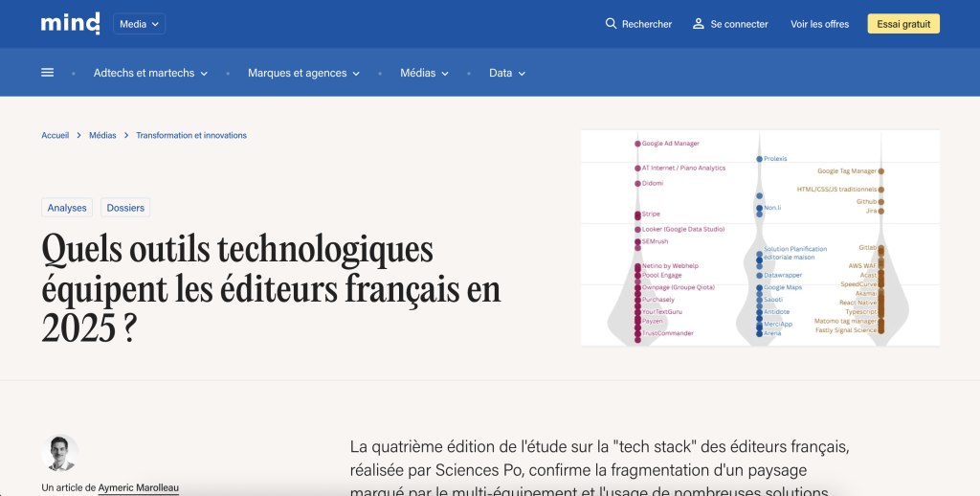Open Transformation et innovations breadcrumb
980x496 pixels.
[191, 135]
